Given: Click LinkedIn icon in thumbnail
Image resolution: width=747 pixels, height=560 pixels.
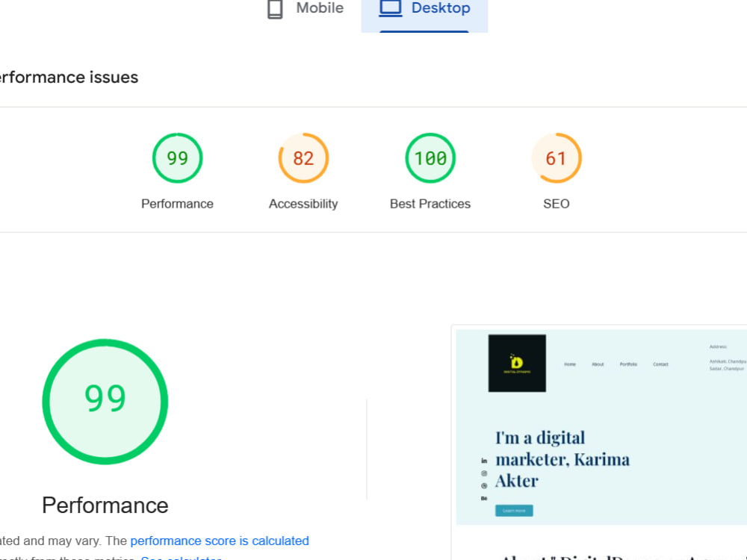Looking at the screenshot, I should [x=484, y=461].
